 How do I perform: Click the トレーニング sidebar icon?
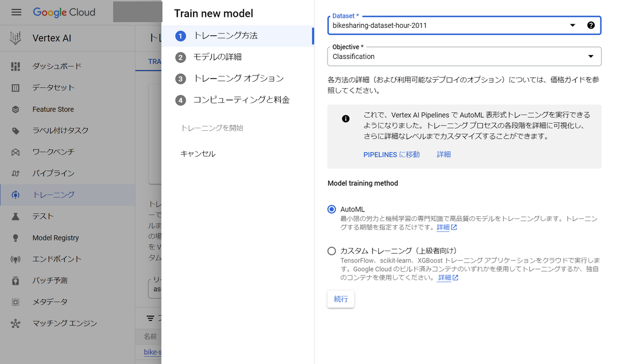click(x=15, y=195)
